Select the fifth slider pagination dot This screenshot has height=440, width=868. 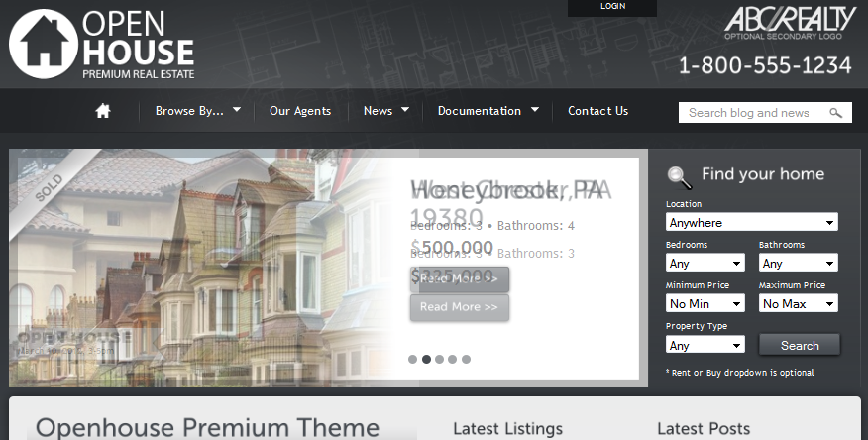point(466,359)
